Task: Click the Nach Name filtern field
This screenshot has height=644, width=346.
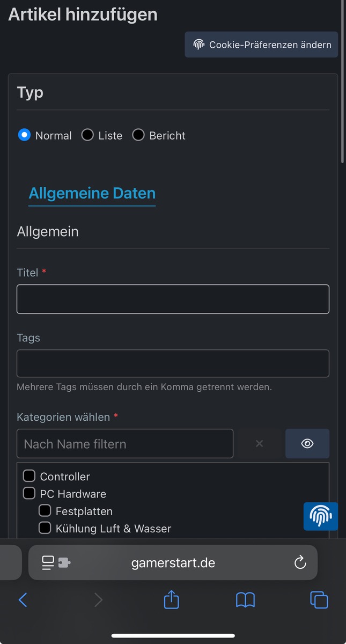Action: click(x=125, y=444)
